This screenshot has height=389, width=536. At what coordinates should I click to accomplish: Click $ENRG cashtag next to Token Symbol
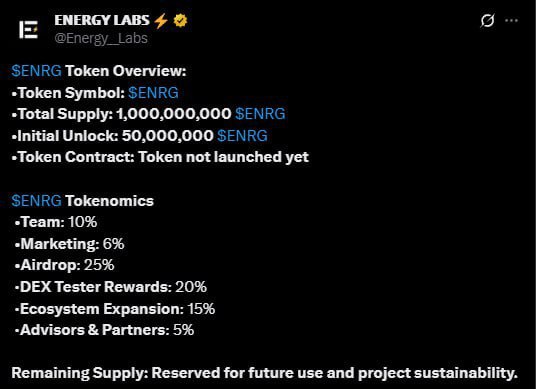(153, 93)
